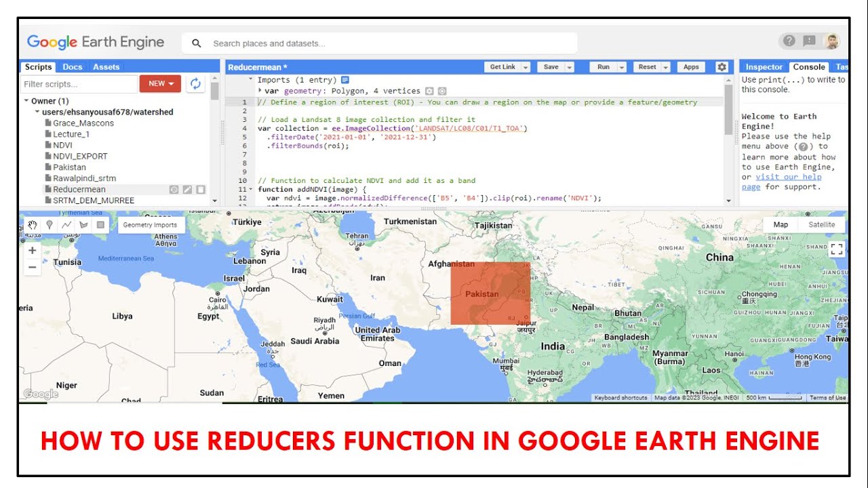Collapse the Owner (1) tree node
868x488 pixels.
[26, 101]
